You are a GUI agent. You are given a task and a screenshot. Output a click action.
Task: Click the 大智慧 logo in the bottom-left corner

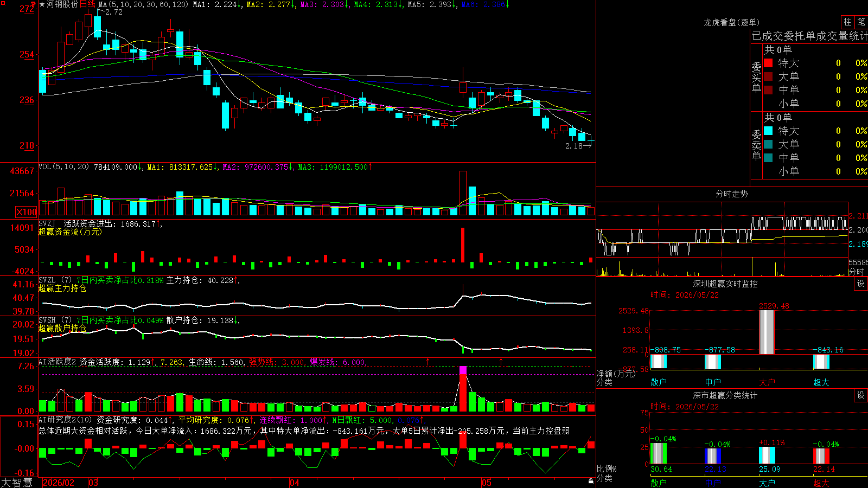17,483
